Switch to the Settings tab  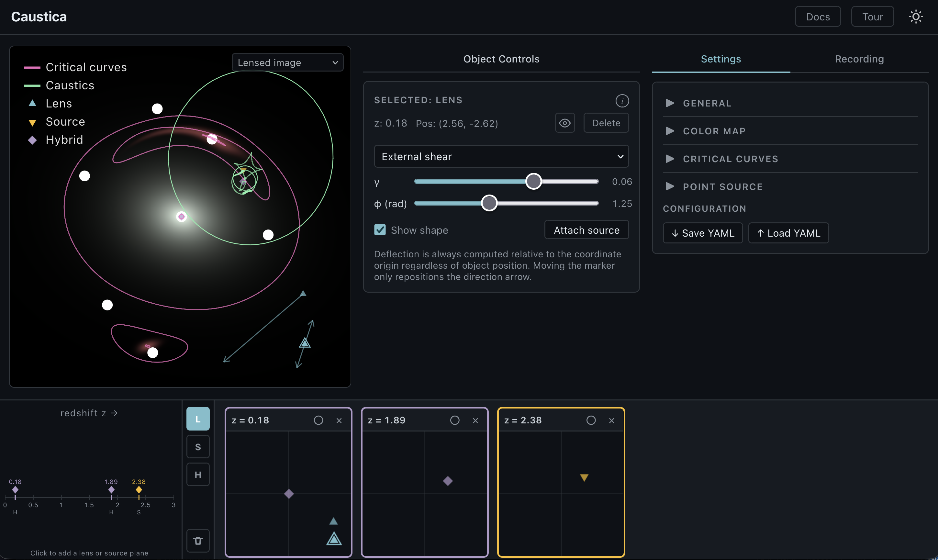pos(721,59)
